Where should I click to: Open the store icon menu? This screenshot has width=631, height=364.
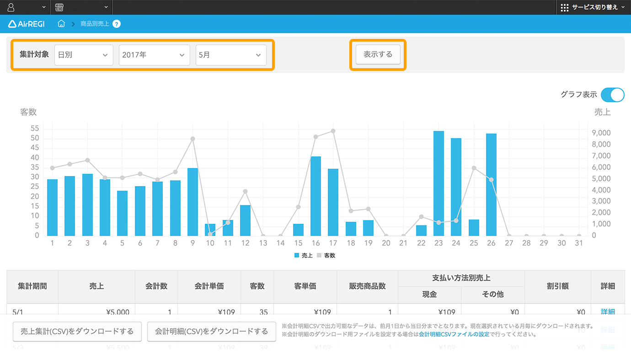pos(59,7)
